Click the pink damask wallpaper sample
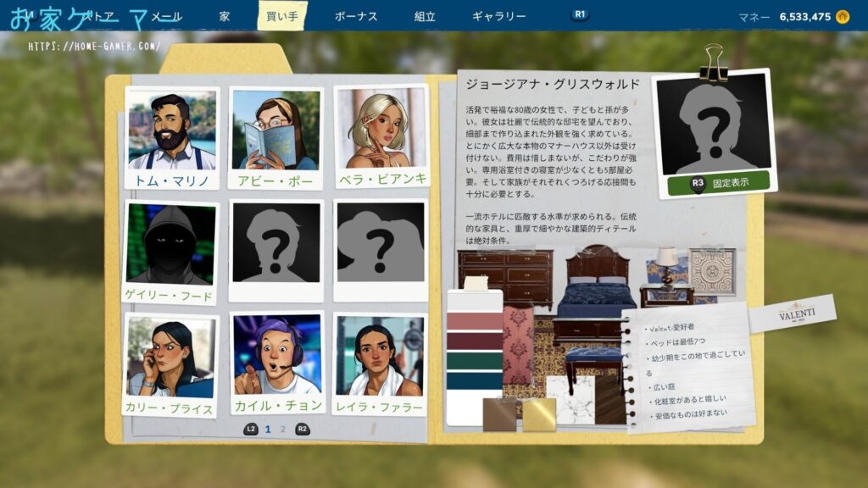 tap(520, 346)
